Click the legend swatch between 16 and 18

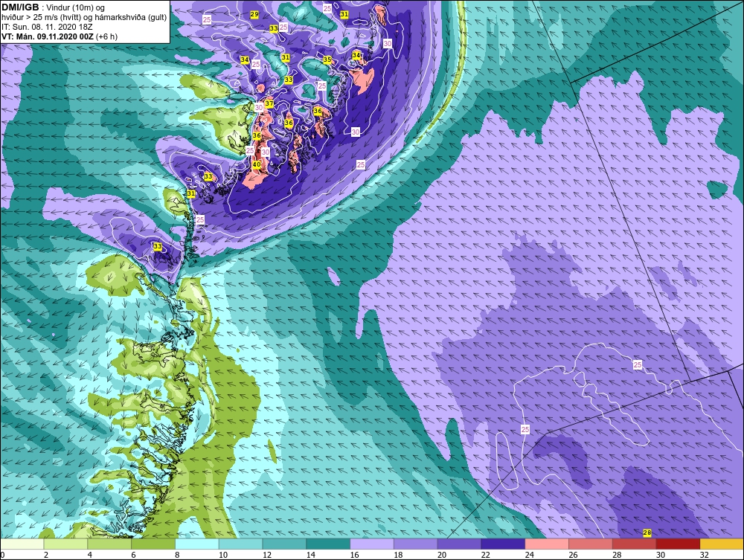coord(372,544)
